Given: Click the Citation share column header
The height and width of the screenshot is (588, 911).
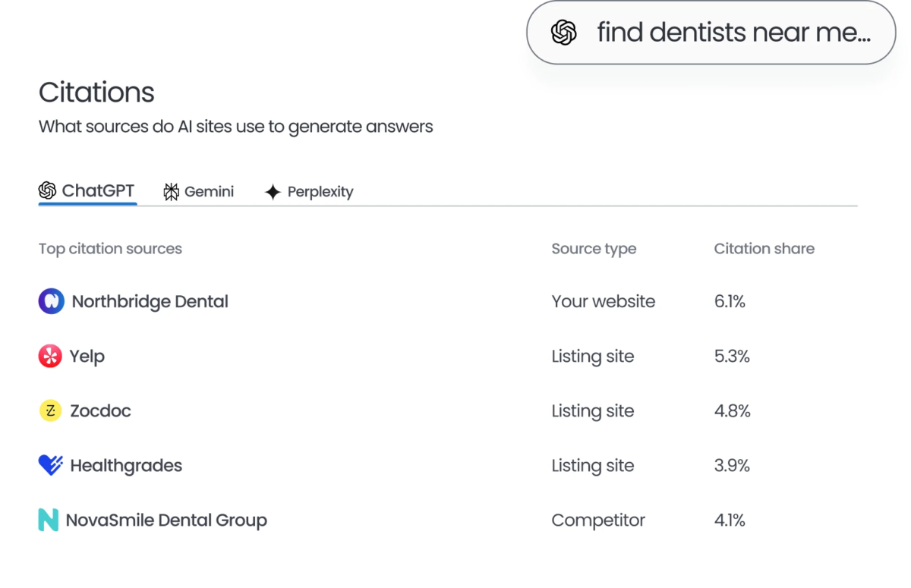Looking at the screenshot, I should pos(764,249).
